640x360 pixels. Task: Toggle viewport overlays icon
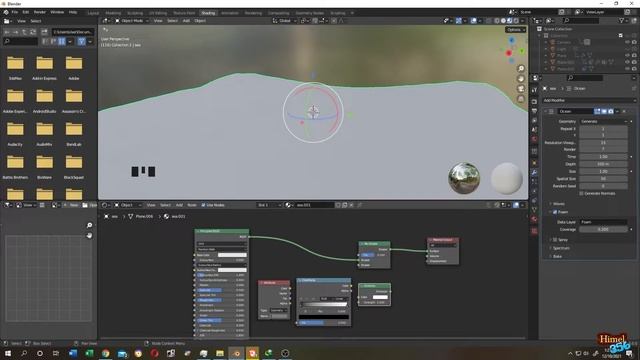pos(473,21)
